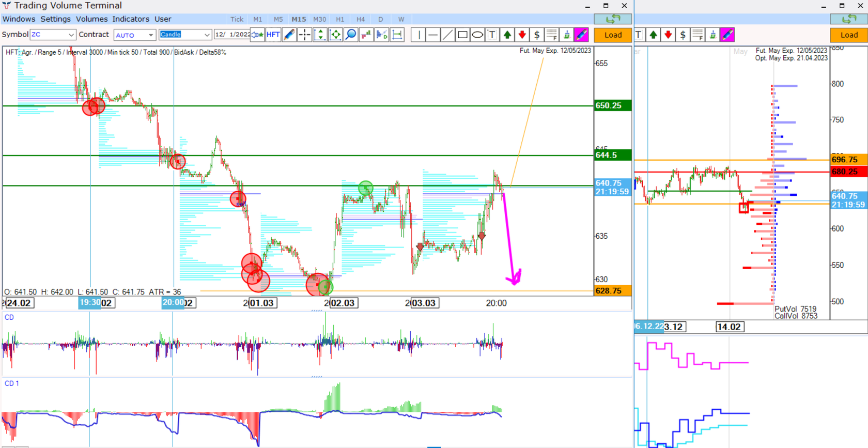Open the Symbol ZC dropdown

tap(53, 35)
